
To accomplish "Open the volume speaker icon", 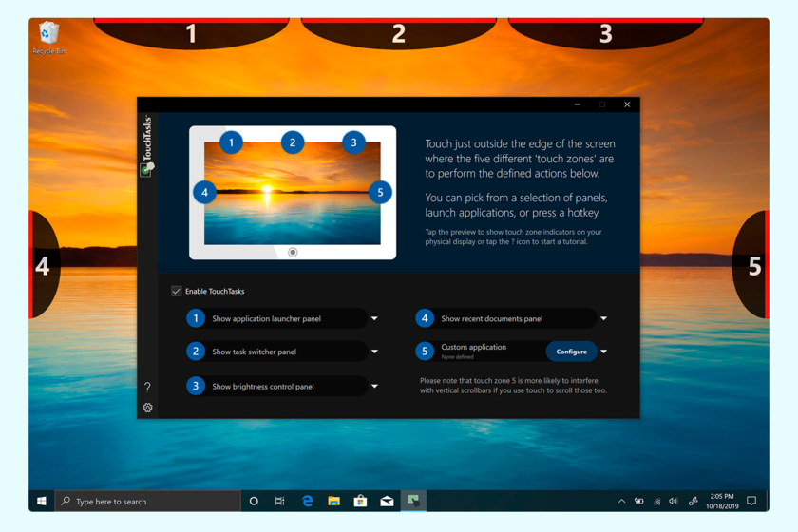I will pyautogui.click(x=674, y=502).
